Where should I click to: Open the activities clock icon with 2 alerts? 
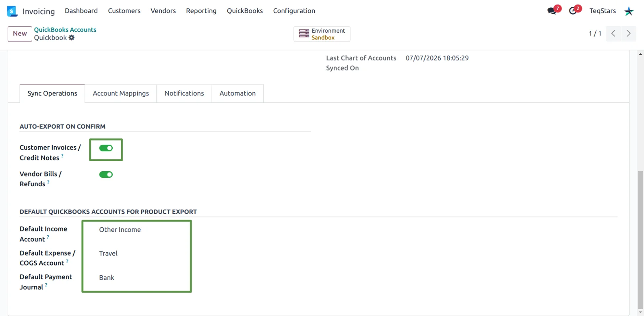pyautogui.click(x=573, y=11)
